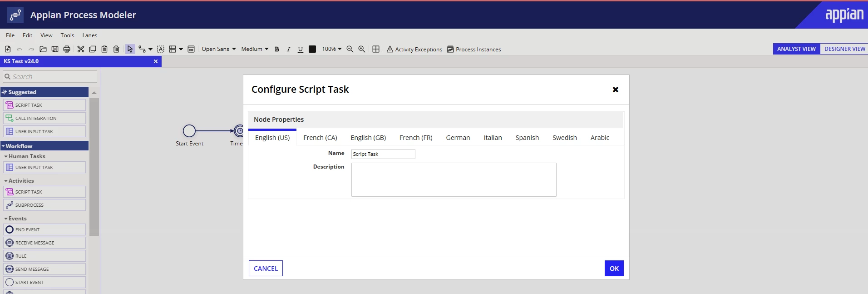Viewport: 868px width, 294px height.
Task: Switch to Designer View
Action: click(844, 49)
